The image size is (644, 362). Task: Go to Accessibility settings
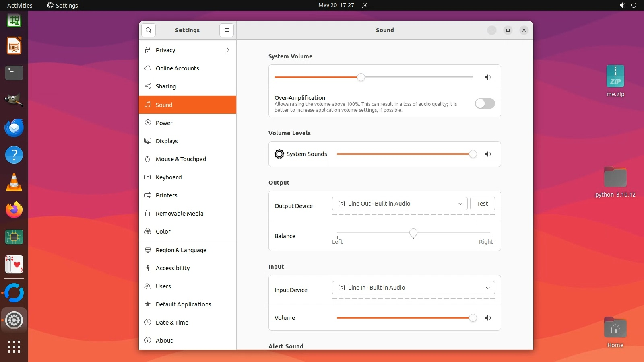tap(173, 268)
